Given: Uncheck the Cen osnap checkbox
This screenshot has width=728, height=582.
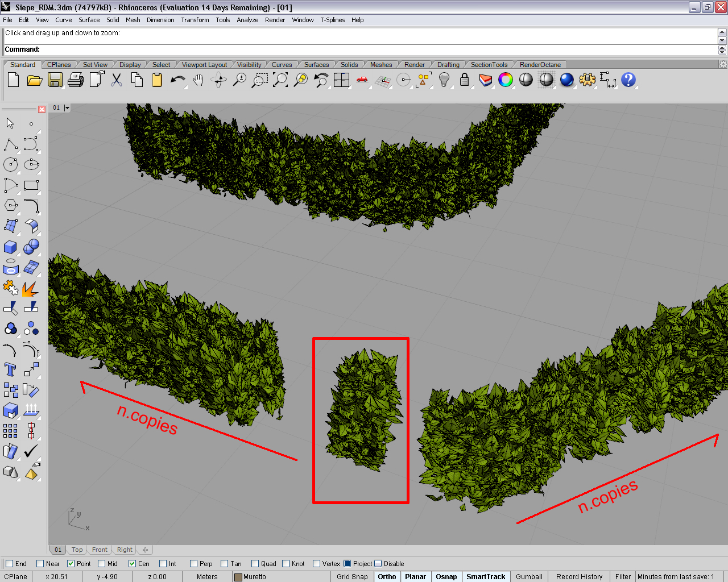Looking at the screenshot, I should pos(133,564).
